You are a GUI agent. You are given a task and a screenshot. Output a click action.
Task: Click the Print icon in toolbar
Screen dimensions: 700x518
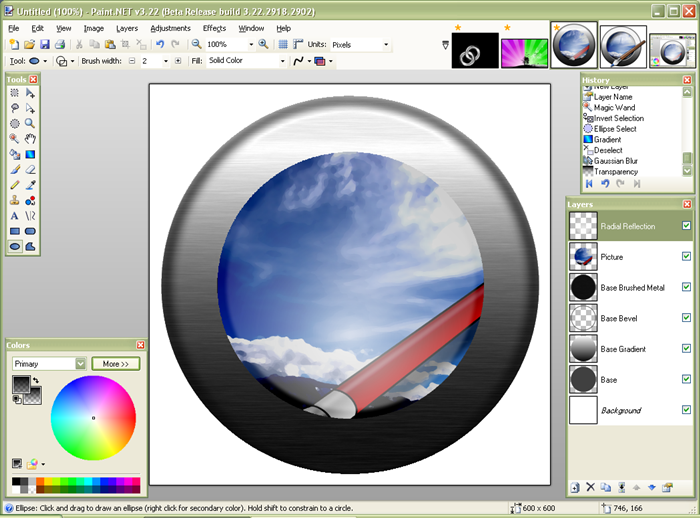59,44
